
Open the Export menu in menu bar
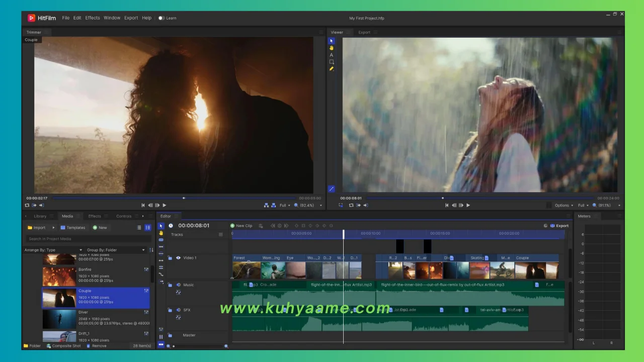click(x=131, y=18)
